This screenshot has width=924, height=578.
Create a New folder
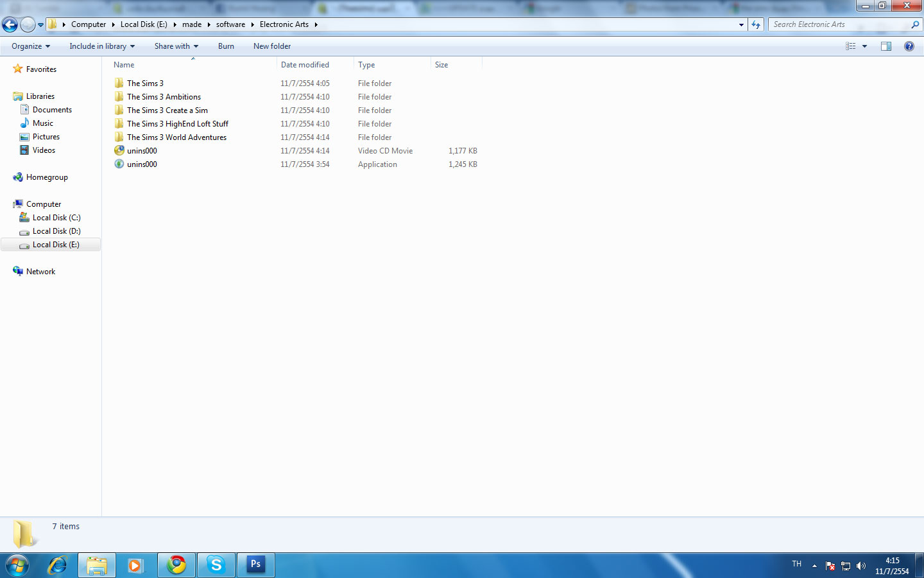click(x=272, y=46)
